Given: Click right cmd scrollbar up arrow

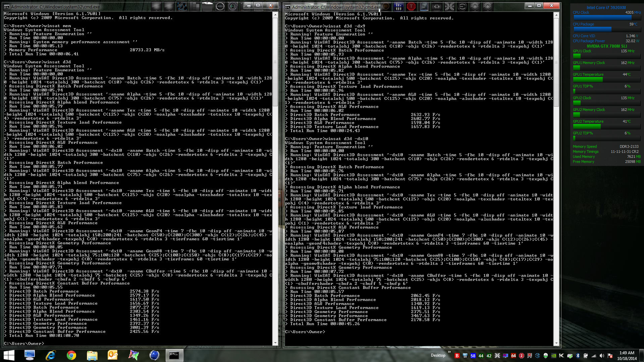Looking at the screenshot, I should click(x=556, y=15).
